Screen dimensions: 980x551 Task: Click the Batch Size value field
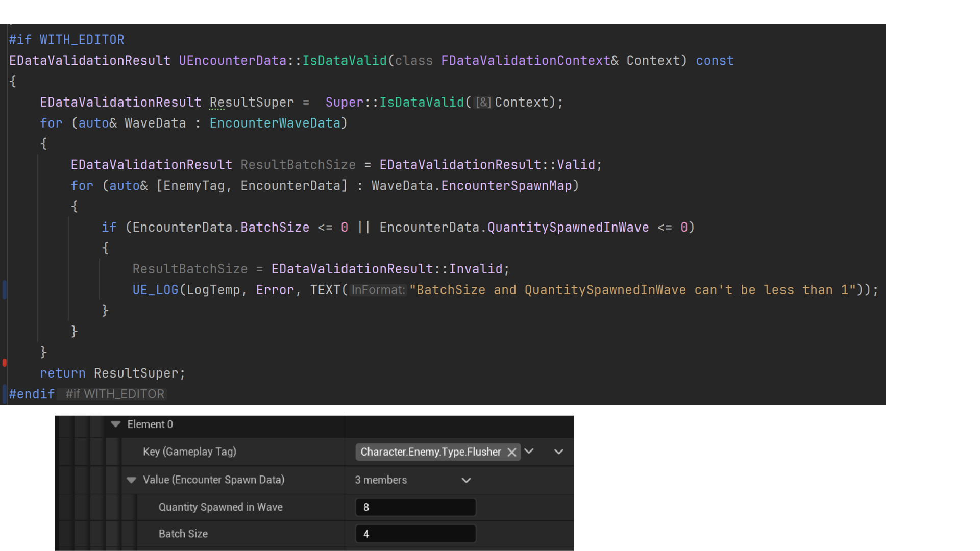pos(415,534)
